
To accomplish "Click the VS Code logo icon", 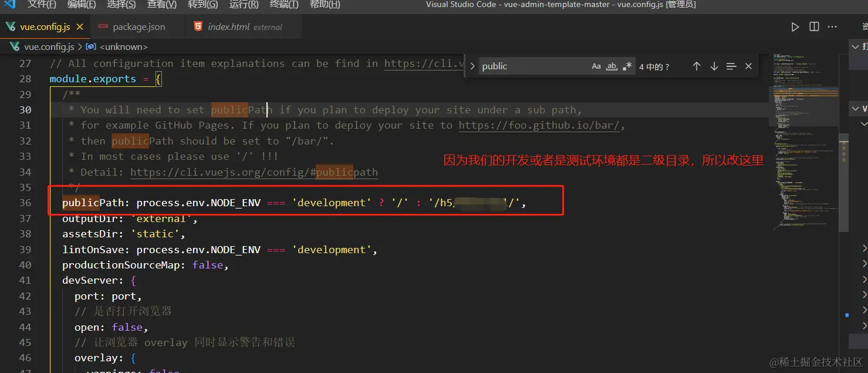I will (x=10, y=5).
